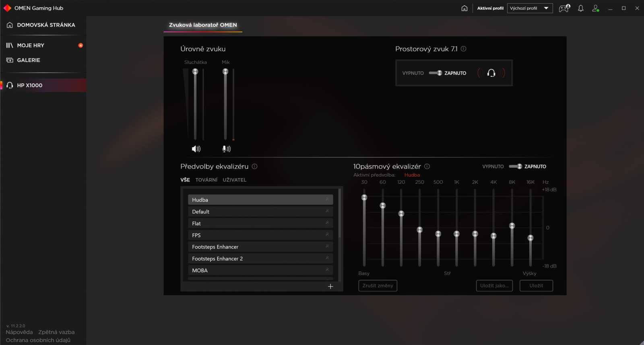Click the home icon in the title bar
644x345 pixels.
[464, 8]
